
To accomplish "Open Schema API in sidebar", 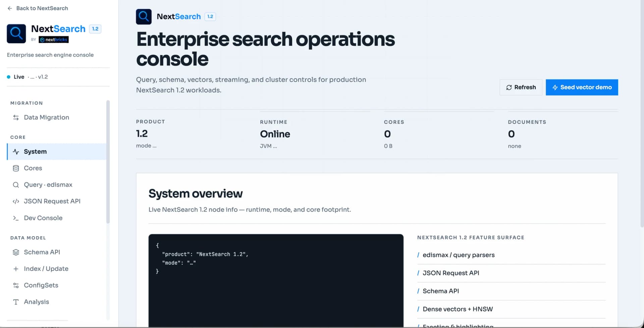I will pos(56,252).
